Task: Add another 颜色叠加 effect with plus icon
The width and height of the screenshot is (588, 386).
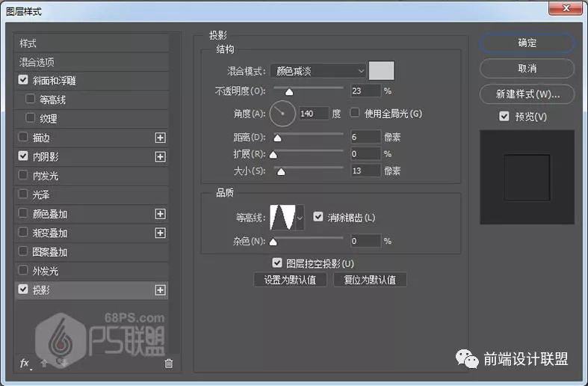Action: 160,214
